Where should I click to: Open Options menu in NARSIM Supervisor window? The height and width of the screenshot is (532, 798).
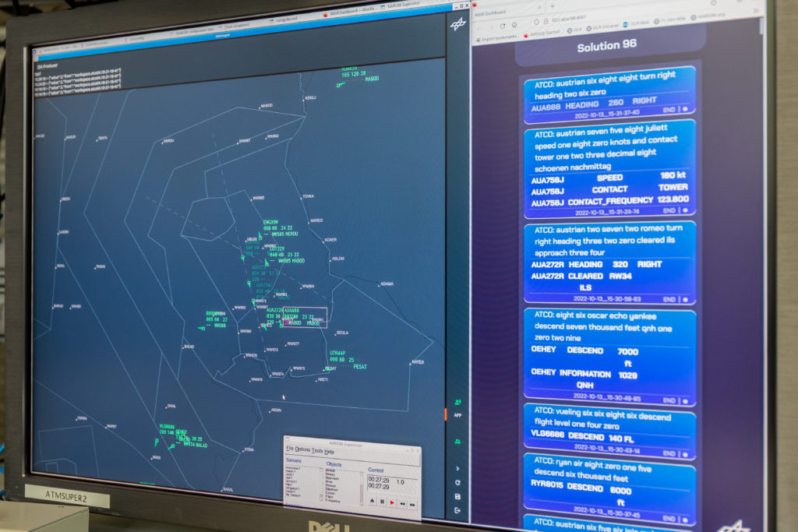pos(302,449)
